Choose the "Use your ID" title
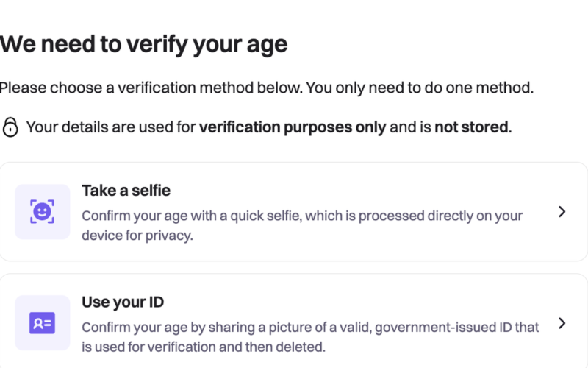 click(x=123, y=302)
